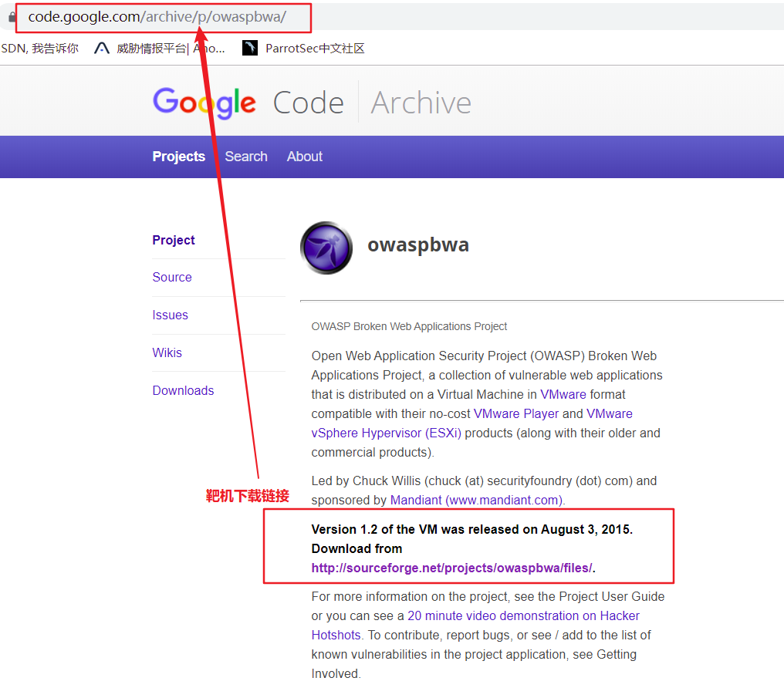Image resolution: width=784 pixels, height=698 pixels.
Task: Click the 'Led by Chuck Willis' text
Action: tap(366, 481)
